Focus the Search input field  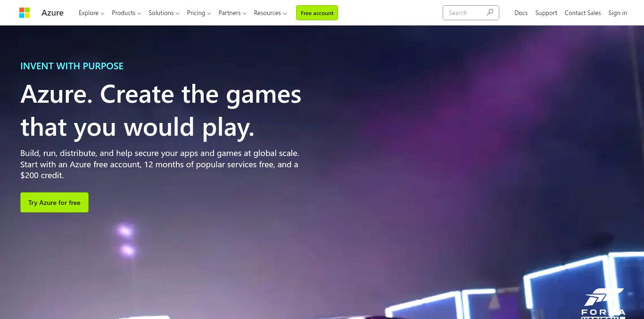(464, 13)
